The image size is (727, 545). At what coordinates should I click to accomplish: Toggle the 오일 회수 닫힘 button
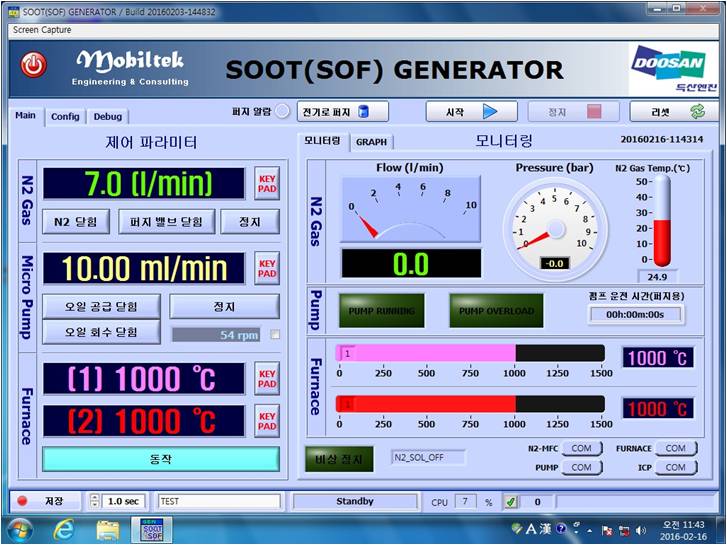point(101,332)
